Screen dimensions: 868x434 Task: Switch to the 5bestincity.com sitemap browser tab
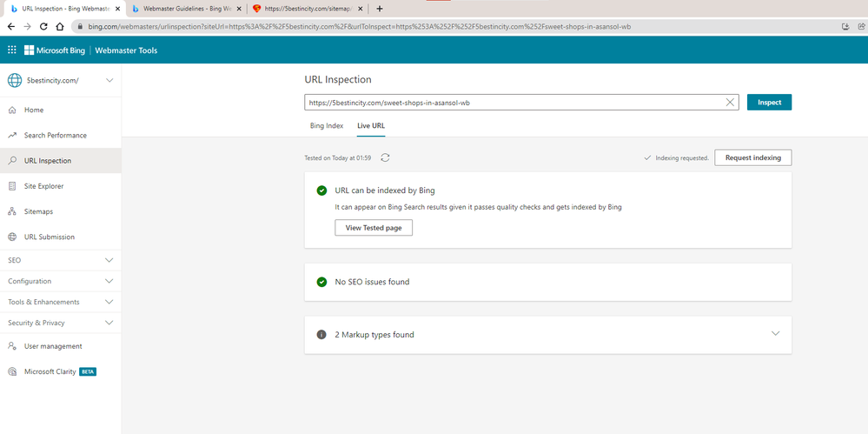tap(308, 9)
